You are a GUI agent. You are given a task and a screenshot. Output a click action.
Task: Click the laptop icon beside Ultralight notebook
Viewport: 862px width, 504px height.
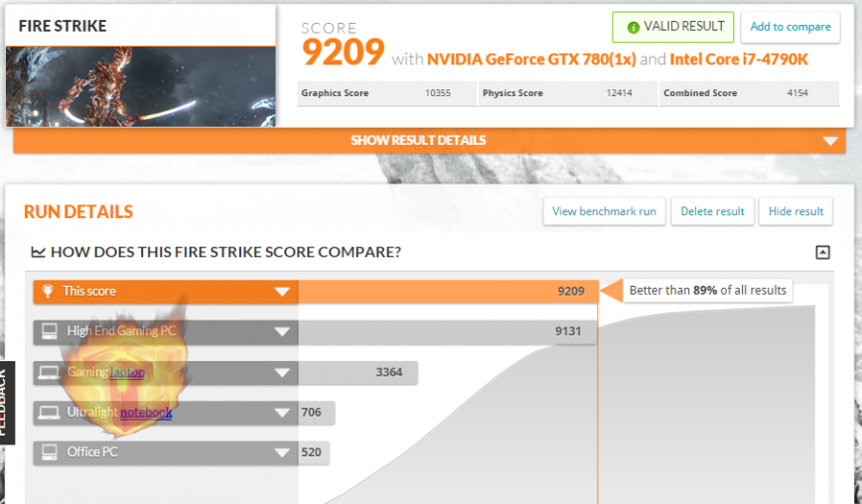(49, 413)
